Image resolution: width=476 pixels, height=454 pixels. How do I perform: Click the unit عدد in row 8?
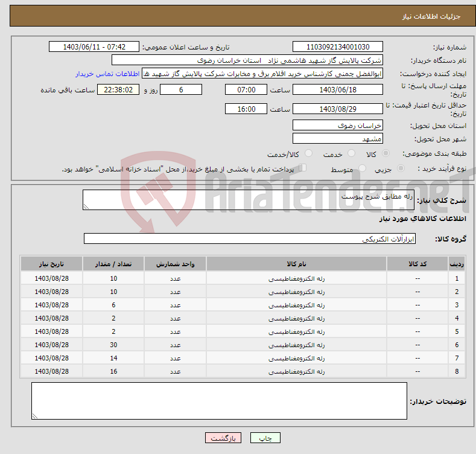(175, 372)
